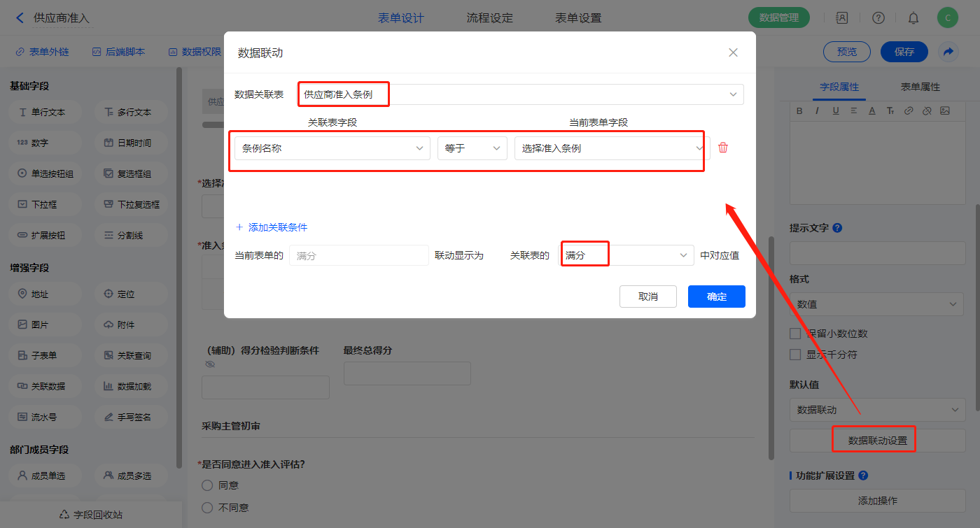Open the help question mark icon
980x528 pixels.
(x=878, y=18)
